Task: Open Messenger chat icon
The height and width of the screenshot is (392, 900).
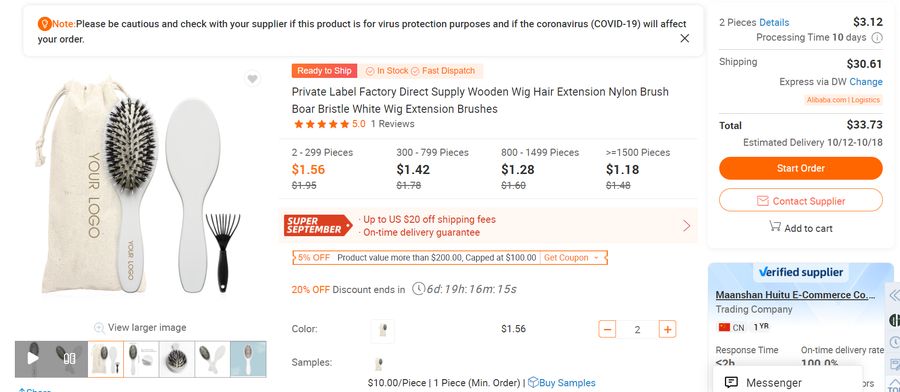Action: [x=731, y=382]
